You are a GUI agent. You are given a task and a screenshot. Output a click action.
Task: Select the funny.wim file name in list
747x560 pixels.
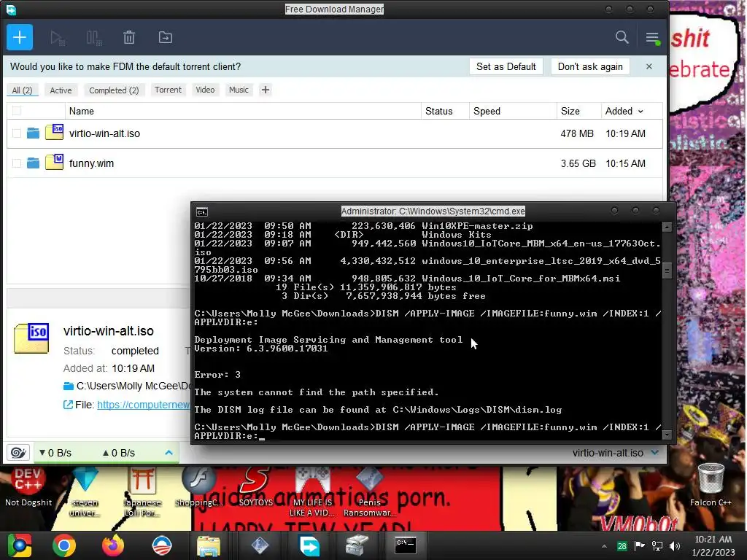(x=91, y=164)
